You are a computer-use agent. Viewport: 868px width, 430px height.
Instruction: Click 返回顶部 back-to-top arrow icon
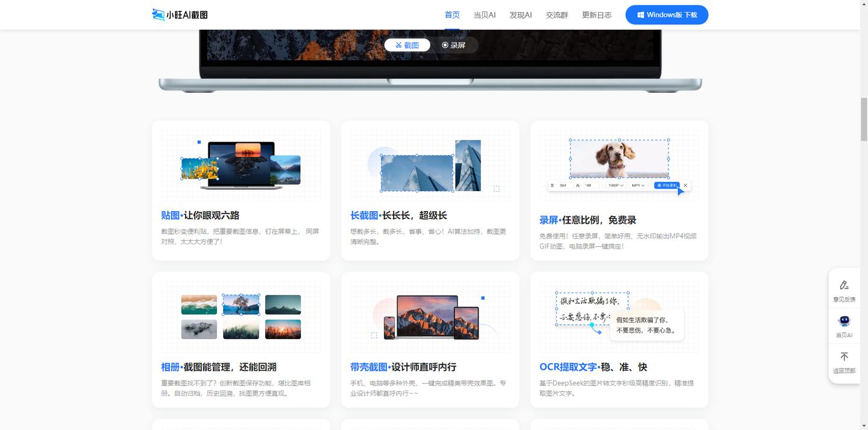(844, 357)
